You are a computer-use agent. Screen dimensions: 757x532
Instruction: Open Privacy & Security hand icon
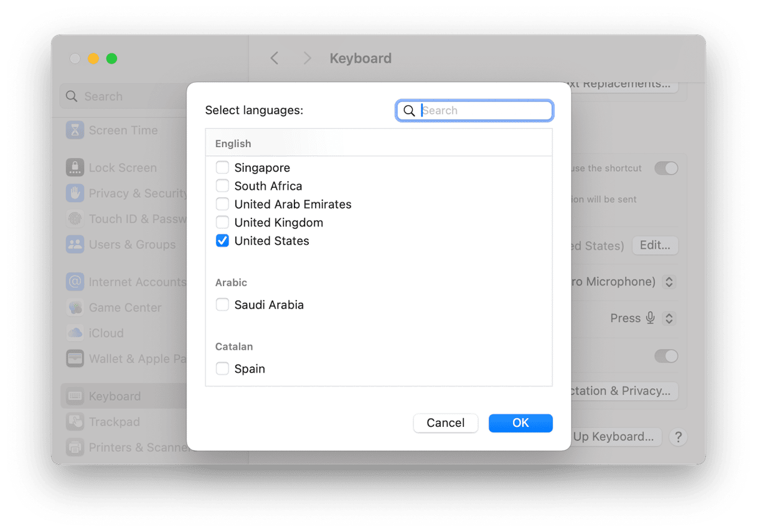[75, 193]
